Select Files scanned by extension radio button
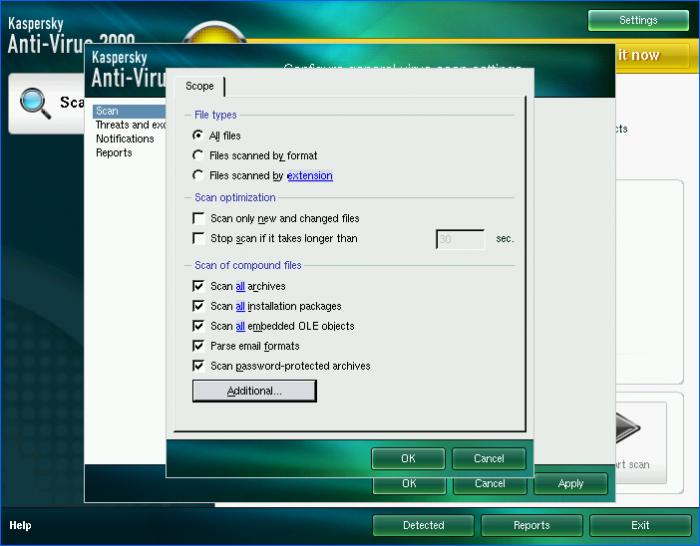The height and width of the screenshot is (546, 700). (x=197, y=175)
